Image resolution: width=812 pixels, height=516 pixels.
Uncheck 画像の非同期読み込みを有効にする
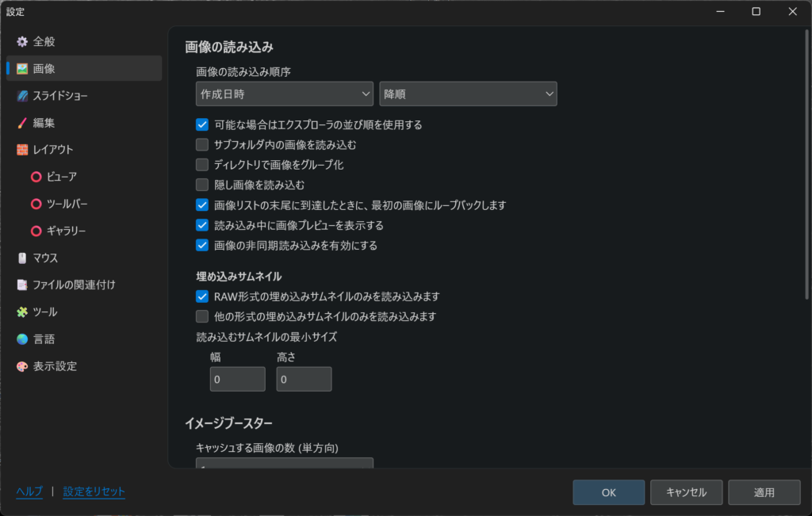pyautogui.click(x=202, y=245)
